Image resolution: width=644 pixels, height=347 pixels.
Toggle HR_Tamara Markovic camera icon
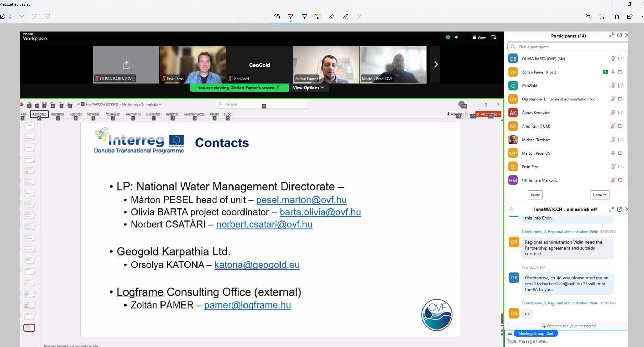pos(621,180)
